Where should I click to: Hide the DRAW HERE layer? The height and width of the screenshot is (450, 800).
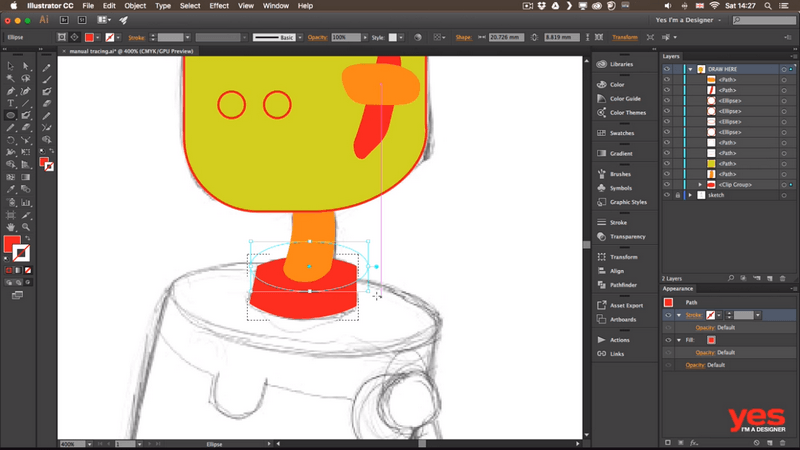tap(667, 69)
